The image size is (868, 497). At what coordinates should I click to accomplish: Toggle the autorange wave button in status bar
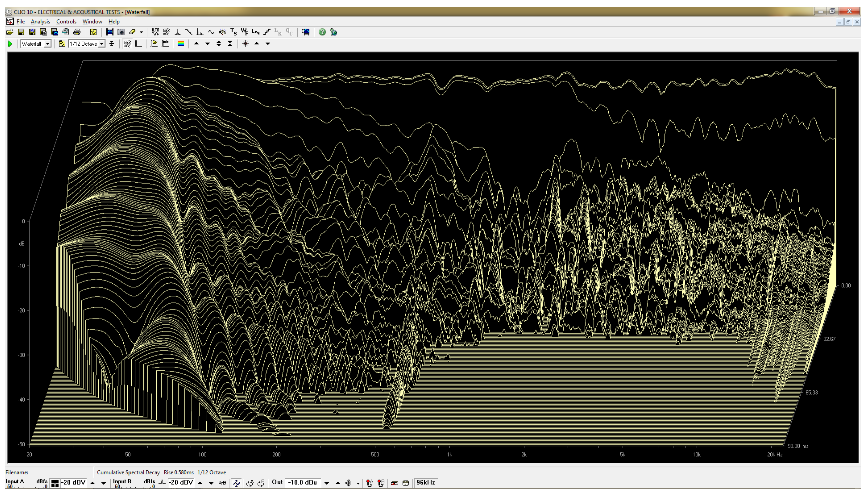[x=236, y=483]
